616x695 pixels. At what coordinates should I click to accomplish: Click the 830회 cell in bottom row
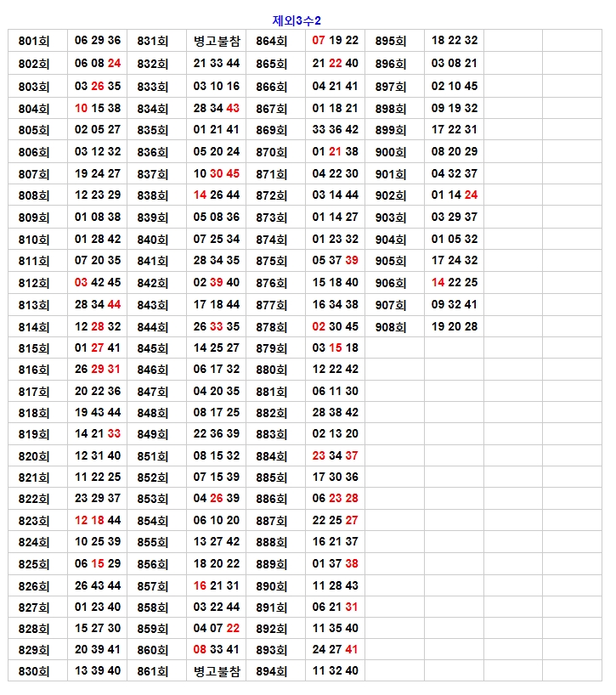pos(34,671)
